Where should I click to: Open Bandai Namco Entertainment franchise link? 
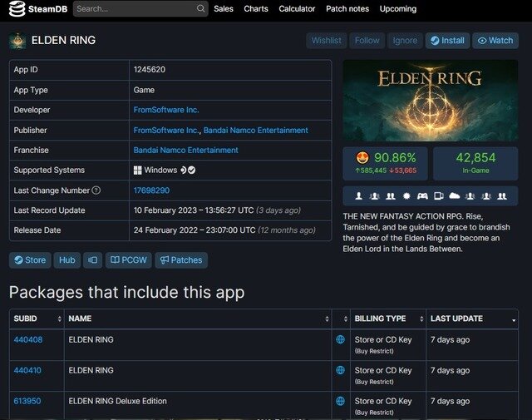(186, 151)
